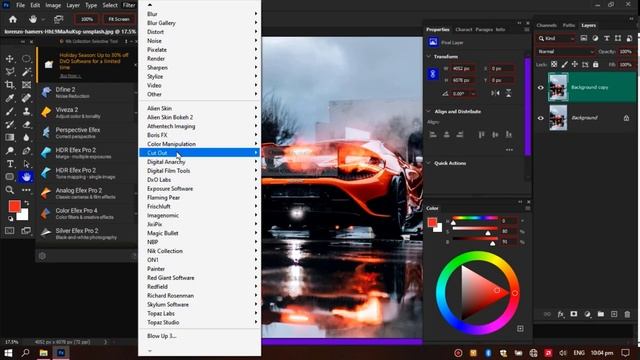This screenshot has height=360, width=640.
Task: Select the Crop tool
Action: click(9, 85)
